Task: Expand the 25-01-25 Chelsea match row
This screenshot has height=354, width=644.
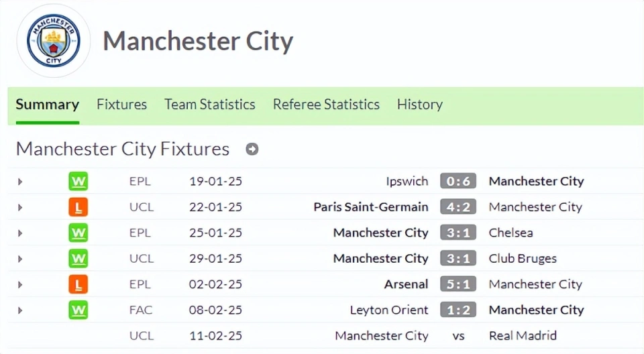Action: tap(19, 233)
